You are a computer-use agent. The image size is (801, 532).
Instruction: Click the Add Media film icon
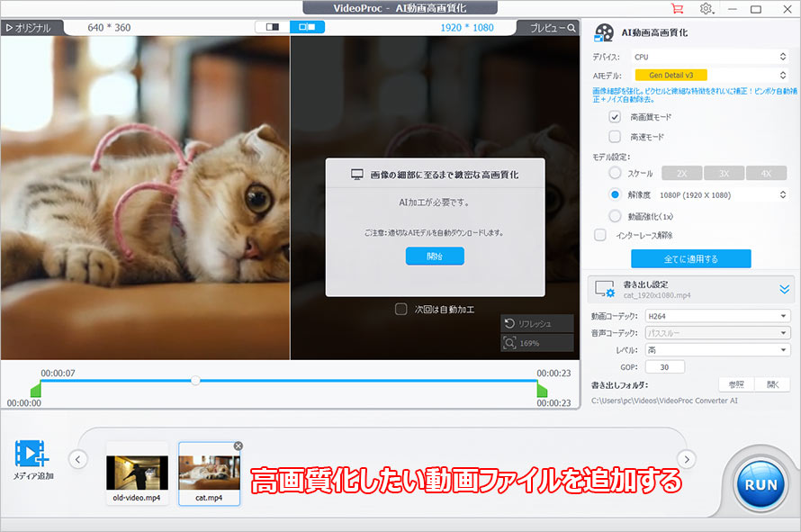click(32, 454)
